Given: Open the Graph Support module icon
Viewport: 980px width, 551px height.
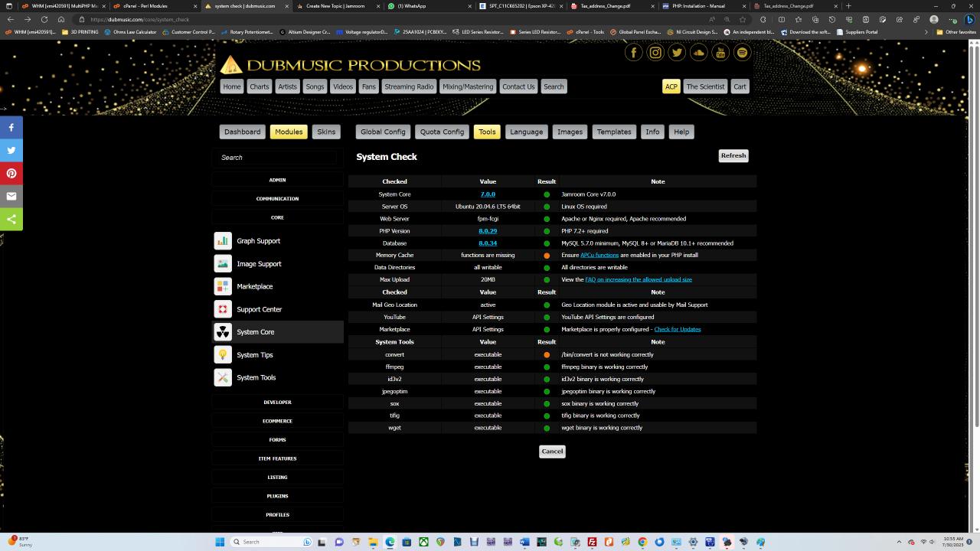Looking at the screenshot, I should (223, 241).
